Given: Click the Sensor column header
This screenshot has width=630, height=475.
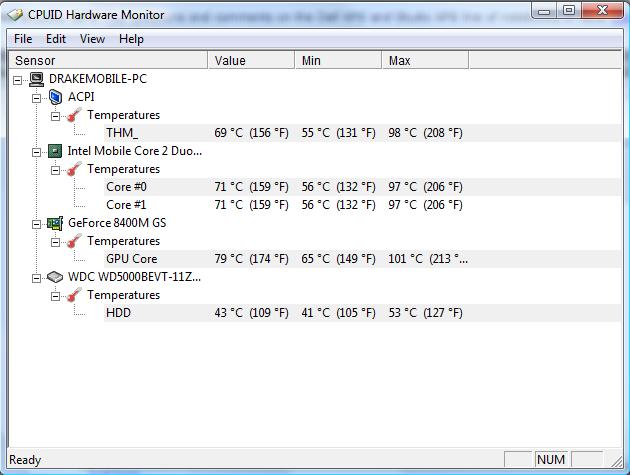Looking at the screenshot, I should [108, 60].
